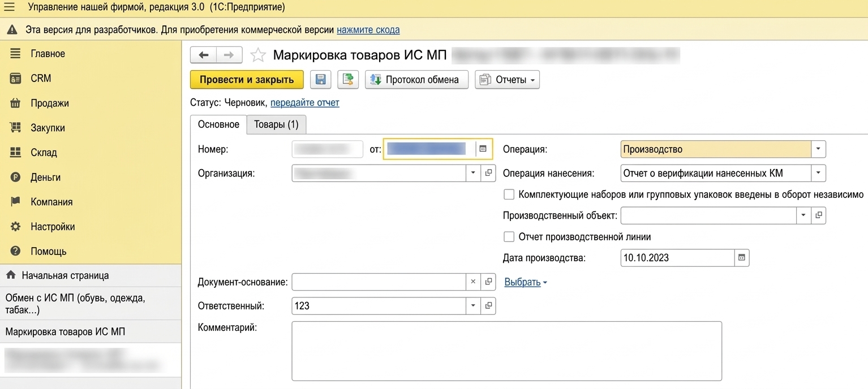Click the Документ-основание input field
868x389 pixels.
tap(379, 282)
